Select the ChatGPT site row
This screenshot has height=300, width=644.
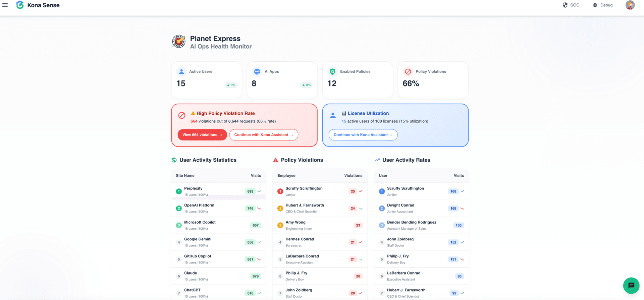tap(218, 293)
